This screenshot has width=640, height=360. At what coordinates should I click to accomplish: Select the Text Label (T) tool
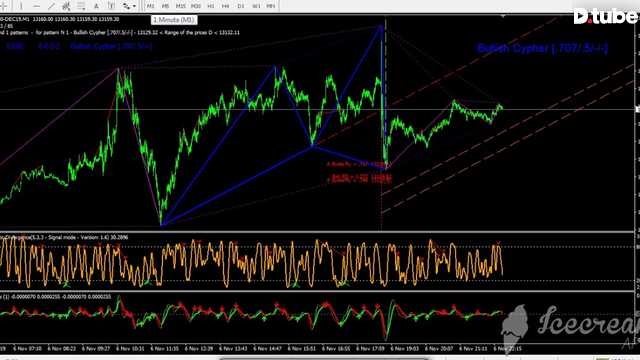[x=111, y=6]
